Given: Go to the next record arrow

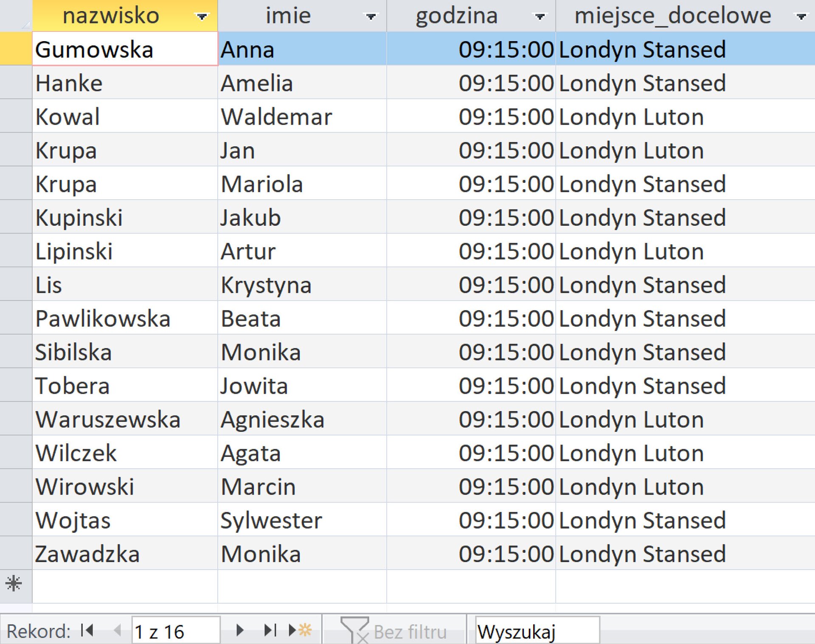Looking at the screenshot, I should coord(240,630).
